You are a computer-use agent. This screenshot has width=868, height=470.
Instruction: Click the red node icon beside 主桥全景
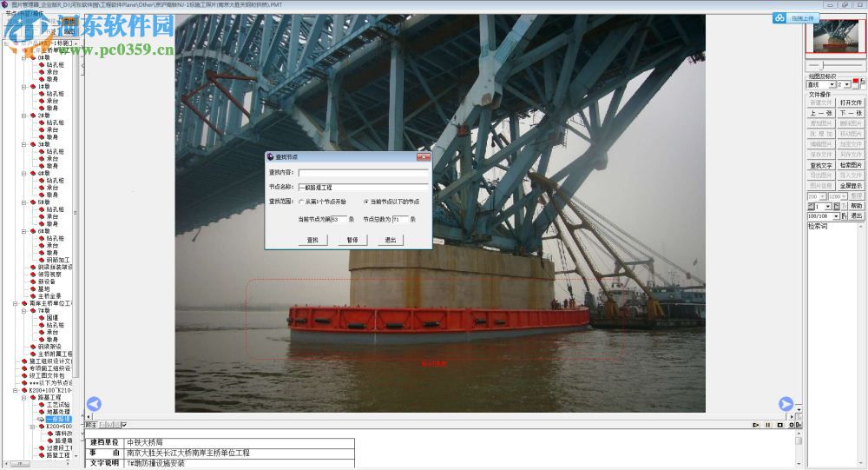point(33,296)
